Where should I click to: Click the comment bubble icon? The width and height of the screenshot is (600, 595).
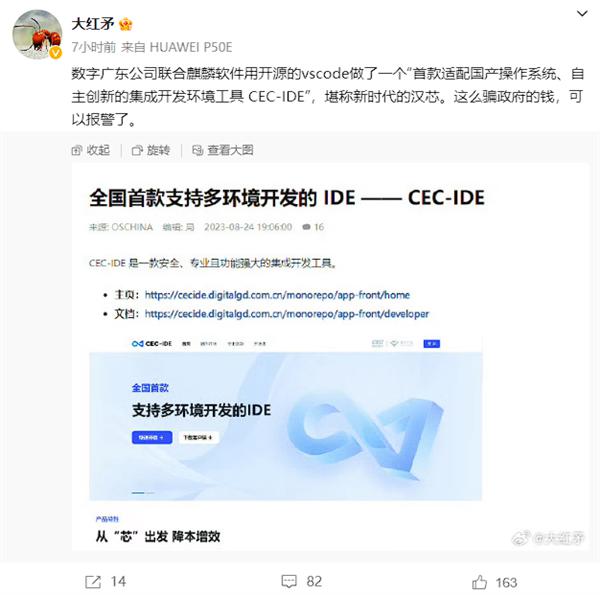[289, 582]
